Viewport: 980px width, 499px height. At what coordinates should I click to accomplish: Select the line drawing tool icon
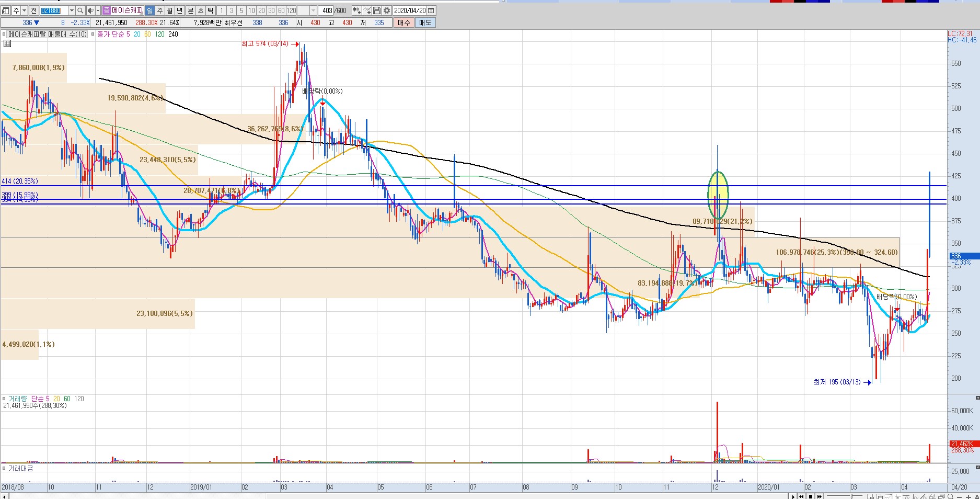(x=367, y=10)
